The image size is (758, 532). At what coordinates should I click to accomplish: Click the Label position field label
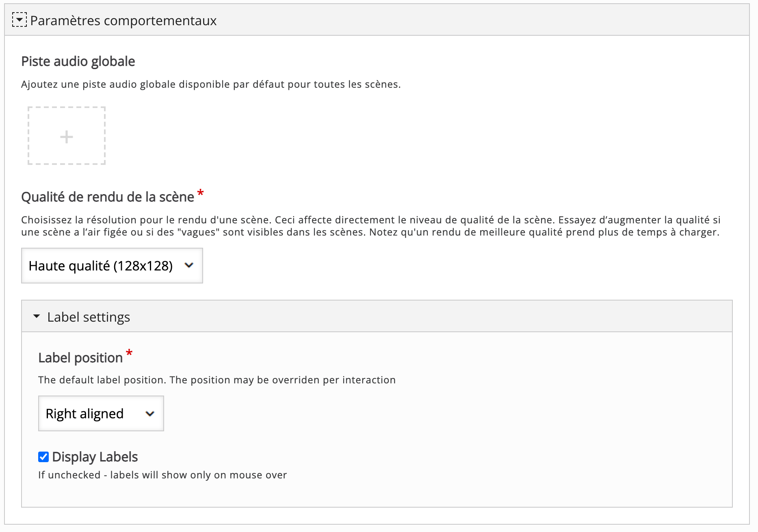point(80,358)
